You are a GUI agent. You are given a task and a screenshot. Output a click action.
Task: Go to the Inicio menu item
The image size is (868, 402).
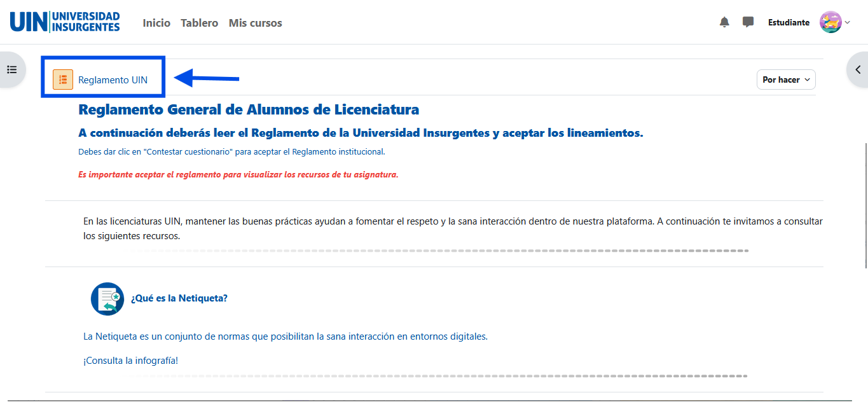[x=156, y=23]
